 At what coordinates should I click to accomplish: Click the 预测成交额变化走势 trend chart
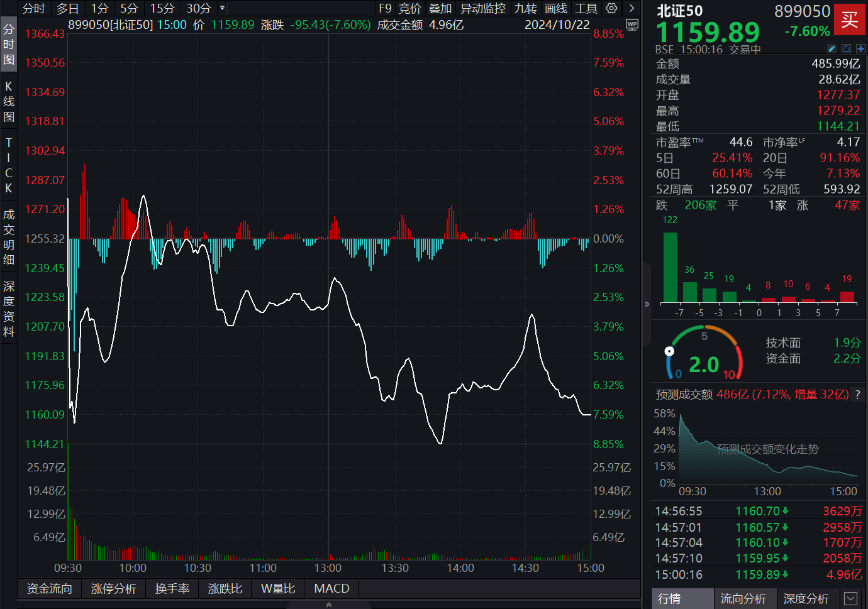[769, 449]
